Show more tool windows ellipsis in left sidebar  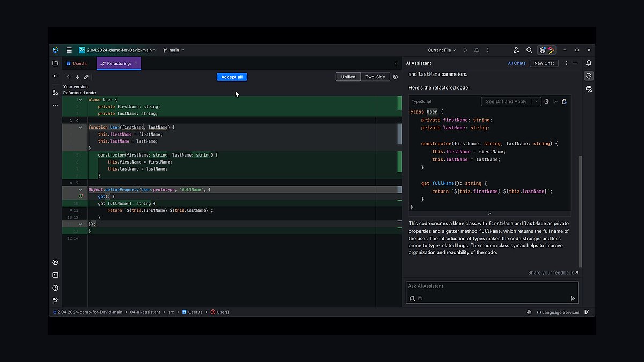[55, 105]
